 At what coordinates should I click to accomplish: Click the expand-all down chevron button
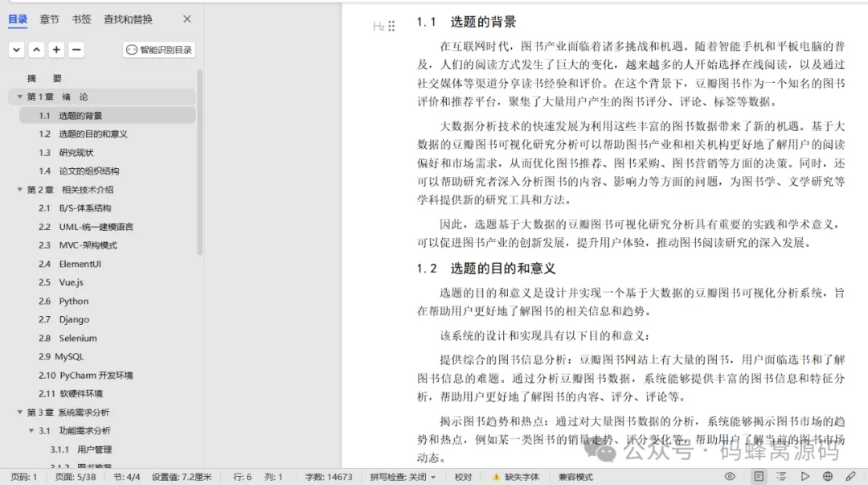17,50
